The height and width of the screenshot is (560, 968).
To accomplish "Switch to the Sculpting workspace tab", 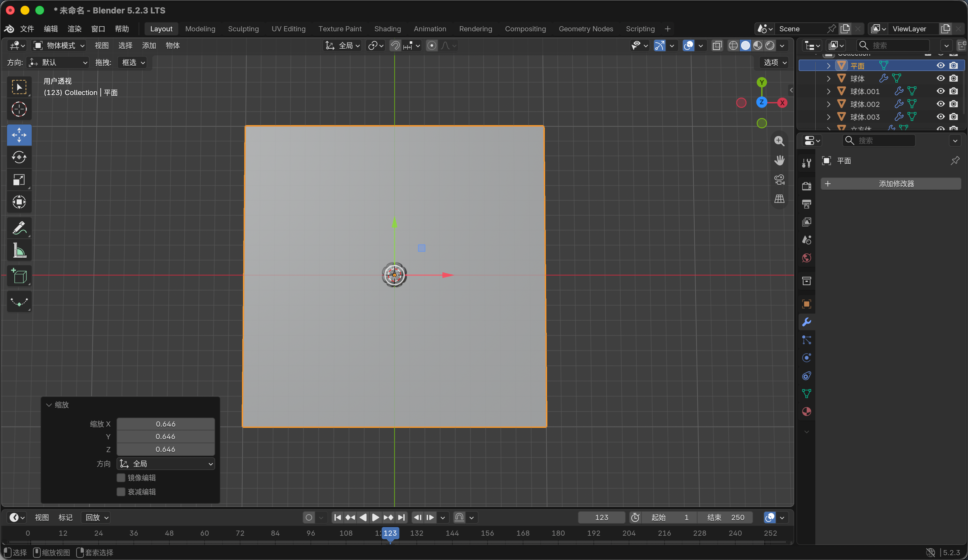I will point(243,29).
